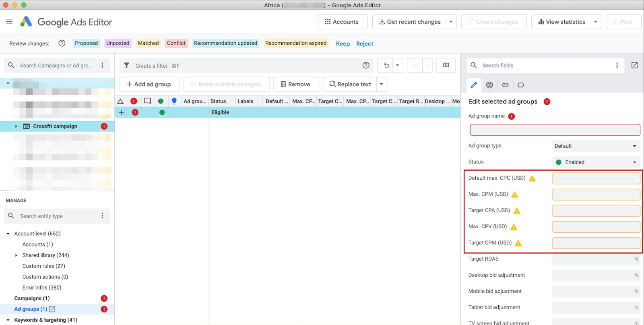Toggle the Conflict review filter
Viewport: 644px width, 325px height.
[x=176, y=43]
